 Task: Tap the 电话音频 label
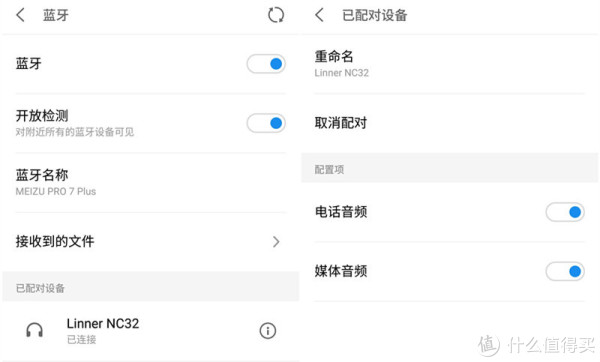[341, 212]
